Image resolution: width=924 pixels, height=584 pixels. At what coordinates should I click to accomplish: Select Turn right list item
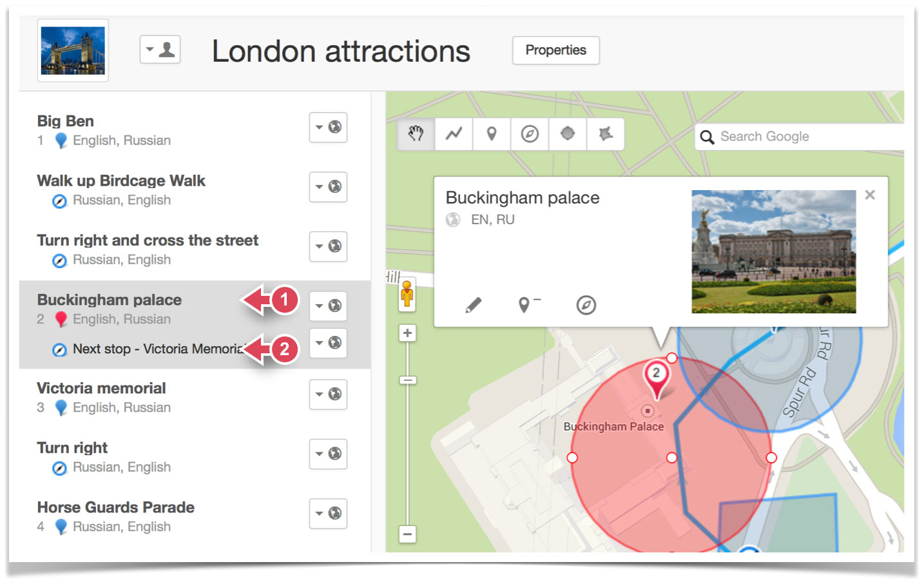coord(72,448)
